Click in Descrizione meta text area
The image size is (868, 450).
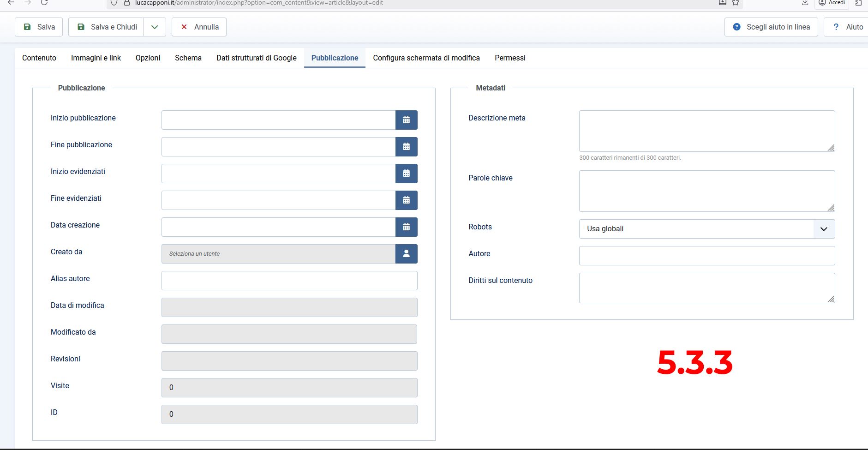point(706,131)
